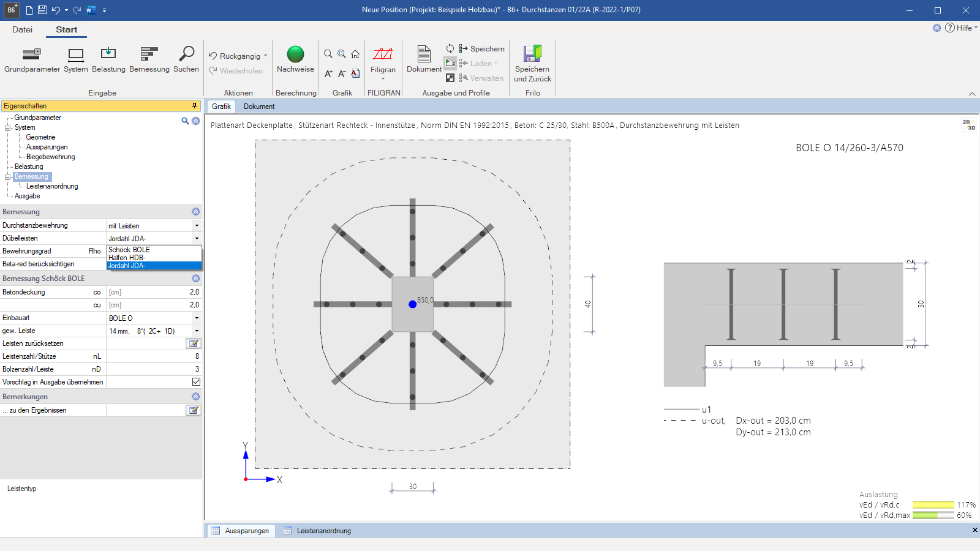Open the Durchstanzbewehrung dropdown
This screenshot has height=551, width=980.
(197, 226)
